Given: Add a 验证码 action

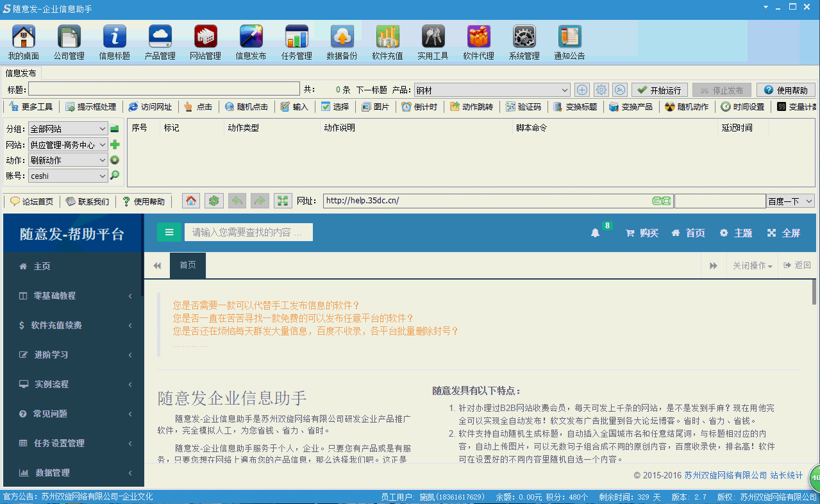Looking at the screenshot, I should [x=524, y=106].
